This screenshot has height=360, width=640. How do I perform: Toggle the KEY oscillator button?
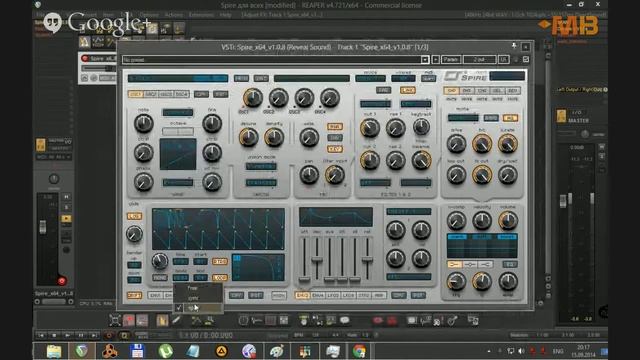pyautogui.click(x=335, y=149)
